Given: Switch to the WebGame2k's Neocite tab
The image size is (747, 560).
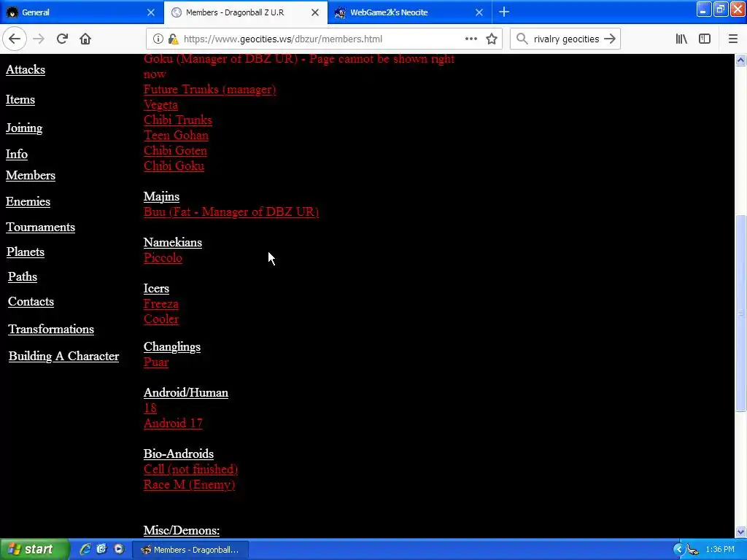Looking at the screenshot, I should coord(410,12).
